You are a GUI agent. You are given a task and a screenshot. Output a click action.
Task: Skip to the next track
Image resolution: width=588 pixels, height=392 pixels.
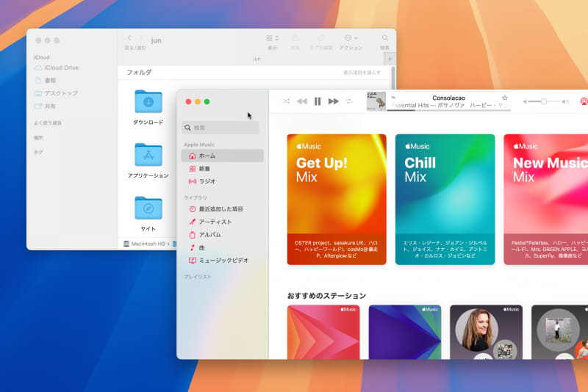tap(334, 101)
